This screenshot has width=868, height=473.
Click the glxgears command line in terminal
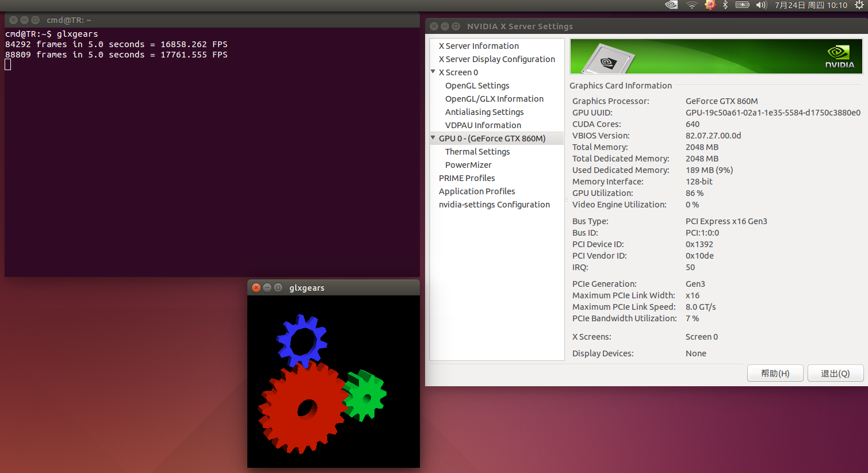tap(51, 34)
